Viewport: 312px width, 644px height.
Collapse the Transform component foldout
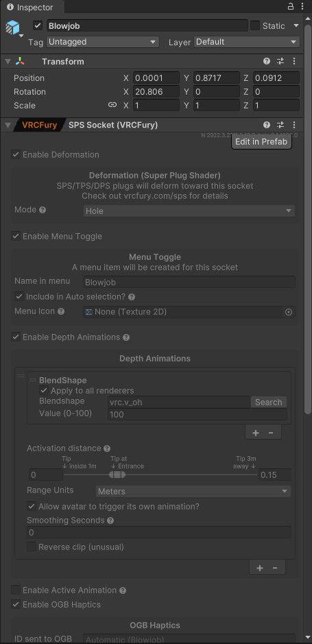[x=8, y=62]
